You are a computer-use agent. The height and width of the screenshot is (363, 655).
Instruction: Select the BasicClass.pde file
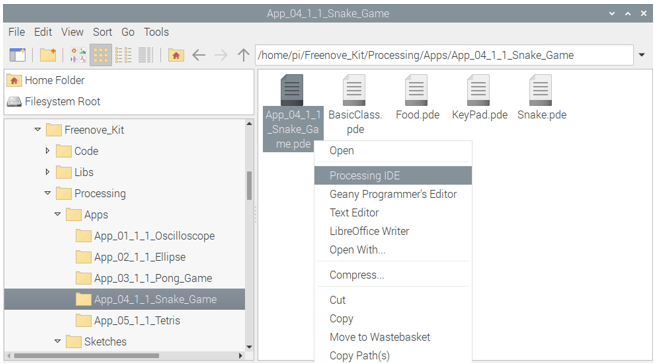[355, 104]
